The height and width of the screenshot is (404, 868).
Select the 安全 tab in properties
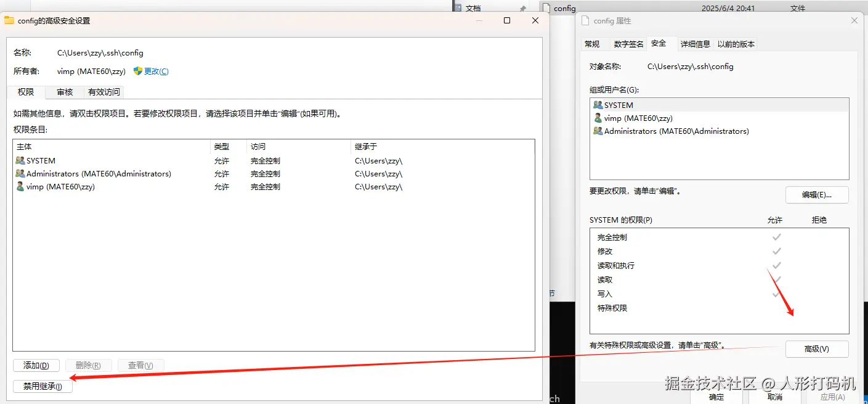659,43
